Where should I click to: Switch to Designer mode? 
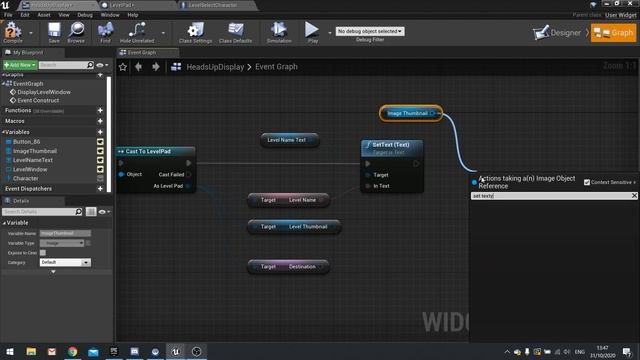(x=557, y=33)
